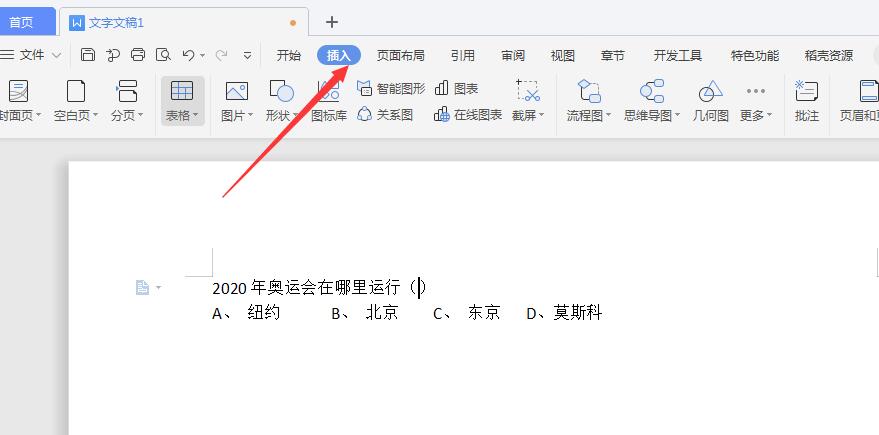Expand the 空白页 dropdown arrow
The height and width of the screenshot is (435, 879).
tap(95, 116)
